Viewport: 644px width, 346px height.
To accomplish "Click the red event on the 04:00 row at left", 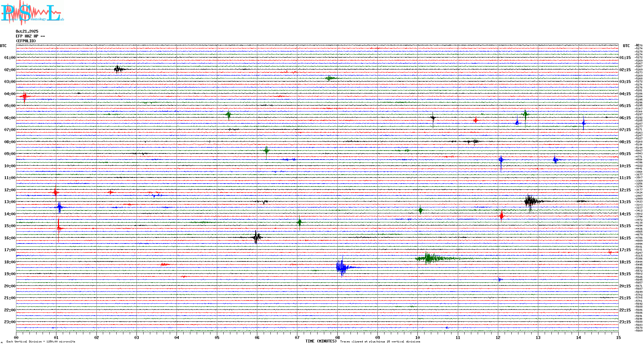I will point(25,96).
